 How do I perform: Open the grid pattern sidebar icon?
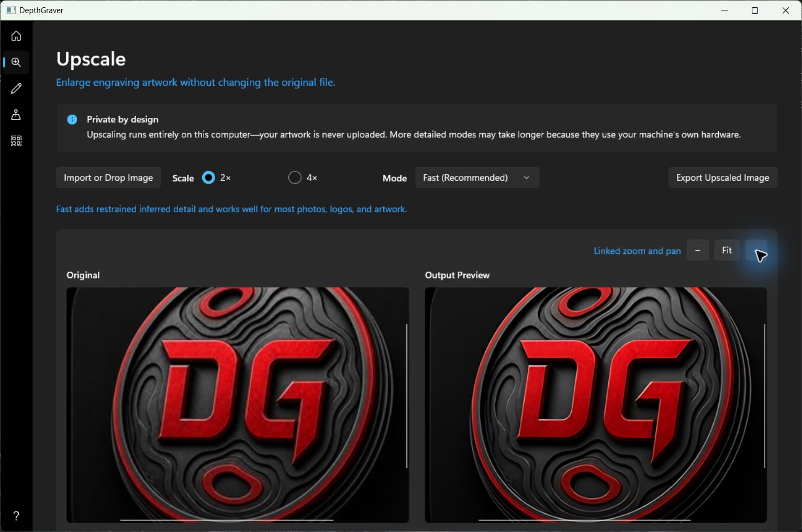click(x=16, y=141)
